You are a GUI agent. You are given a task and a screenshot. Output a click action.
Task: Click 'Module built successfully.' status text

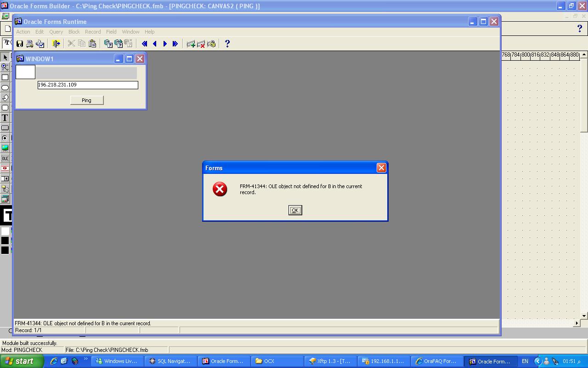click(30, 343)
